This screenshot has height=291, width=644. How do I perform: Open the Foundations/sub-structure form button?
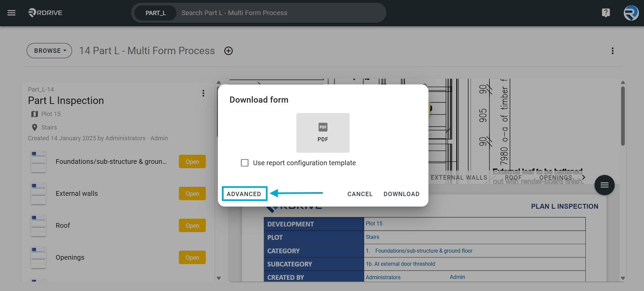192,162
